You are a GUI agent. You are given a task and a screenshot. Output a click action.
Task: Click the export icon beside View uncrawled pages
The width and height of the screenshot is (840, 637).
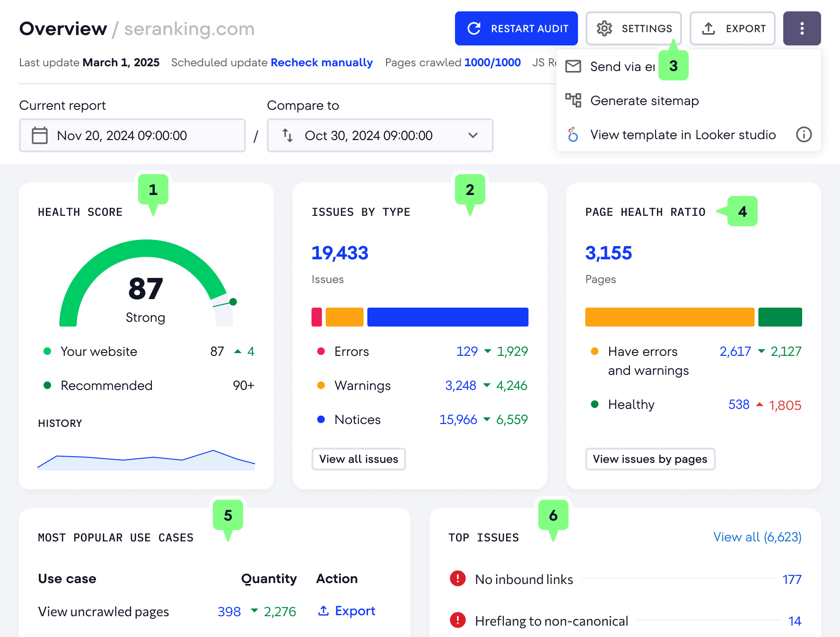[x=324, y=610]
